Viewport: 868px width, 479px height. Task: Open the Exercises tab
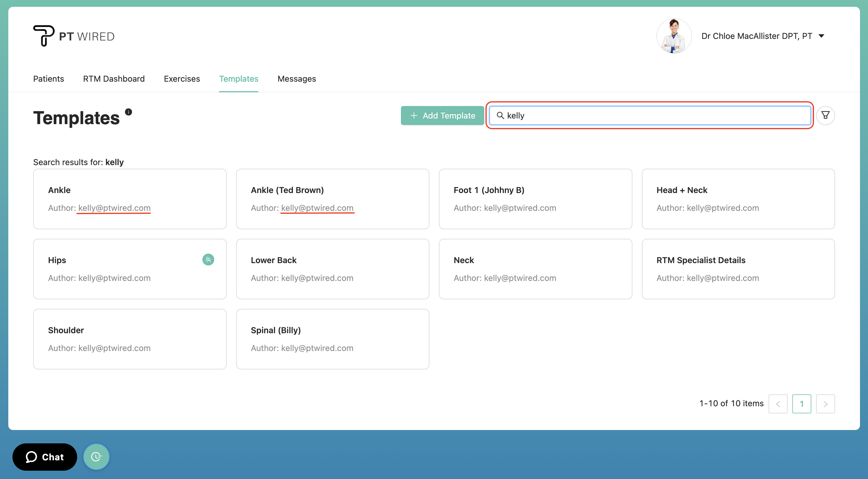pos(182,78)
